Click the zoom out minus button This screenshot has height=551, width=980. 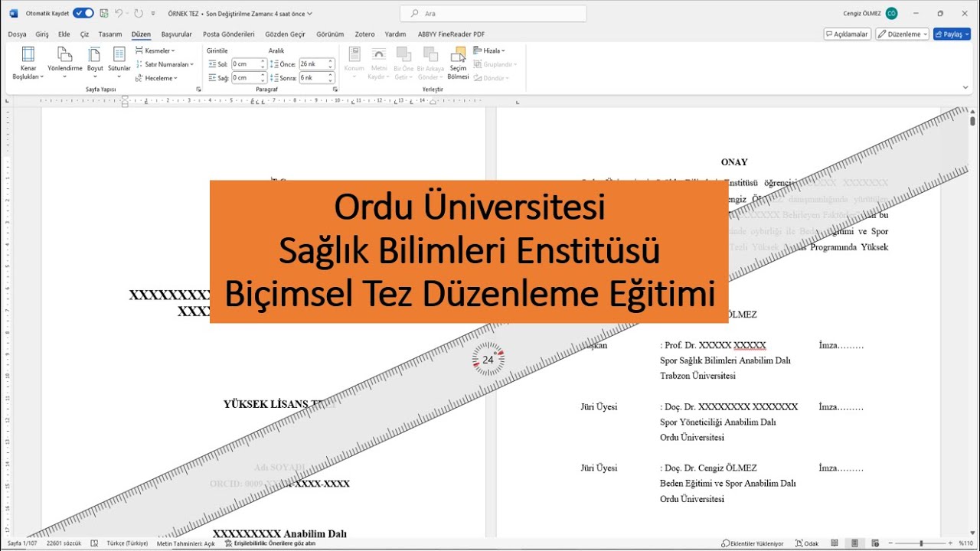point(892,543)
